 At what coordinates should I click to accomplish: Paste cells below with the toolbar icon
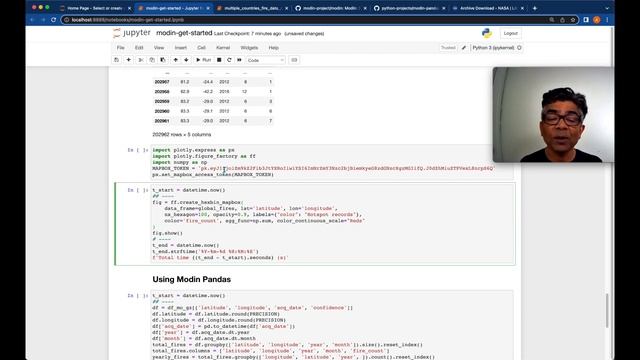[x=163, y=60]
